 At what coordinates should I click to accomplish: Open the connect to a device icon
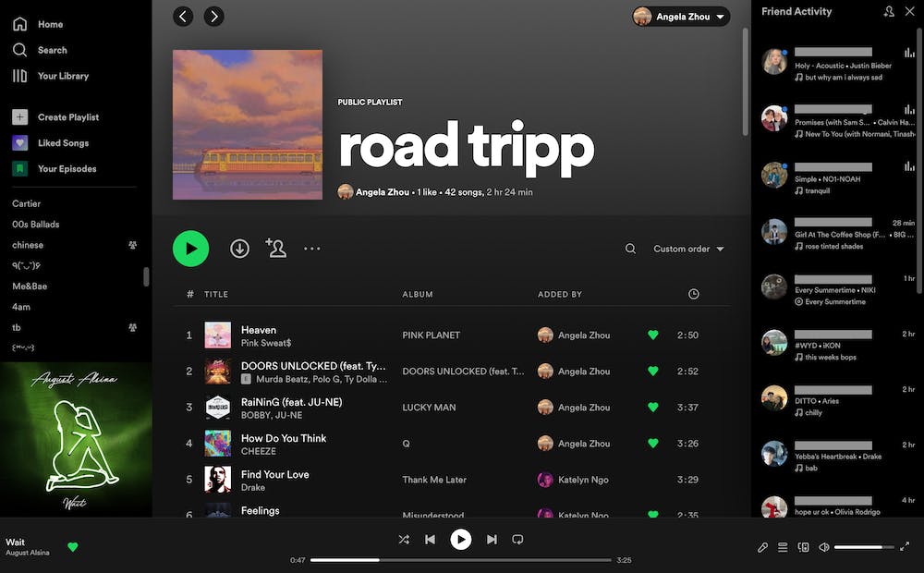(x=803, y=547)
